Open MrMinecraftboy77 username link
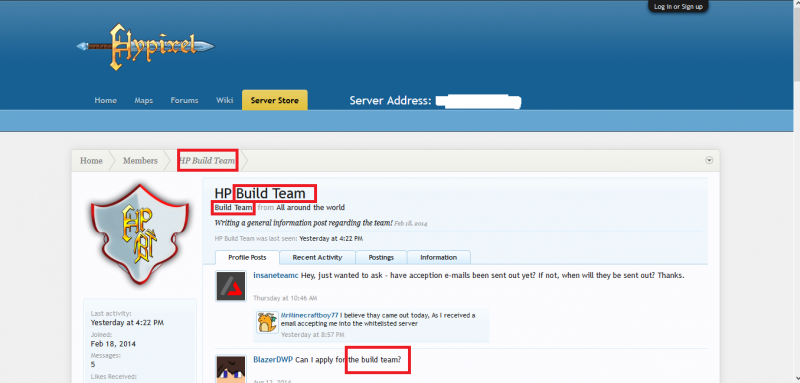Image resolution: width=800 pixels, height=383 pixels. click(x=310, y=315)
